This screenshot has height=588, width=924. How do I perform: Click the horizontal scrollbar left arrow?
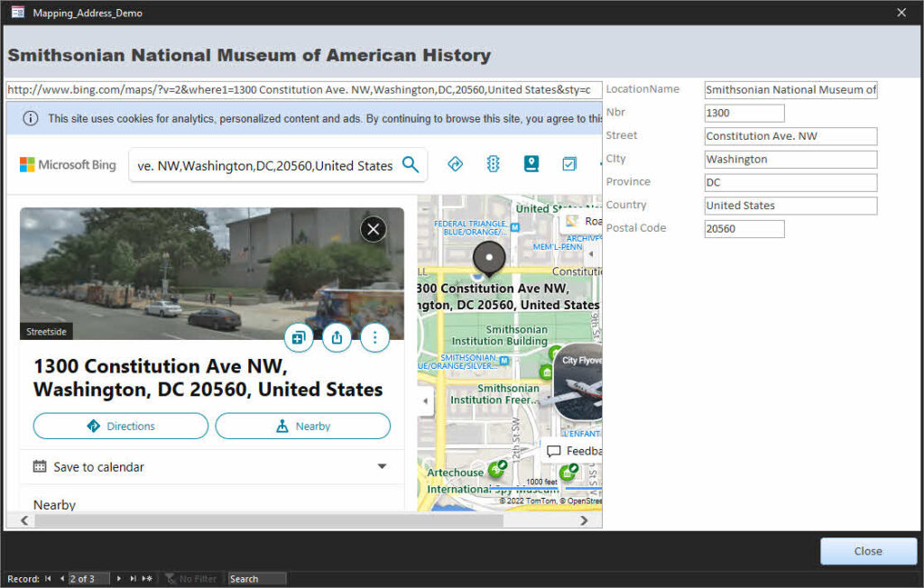point(24,520)
